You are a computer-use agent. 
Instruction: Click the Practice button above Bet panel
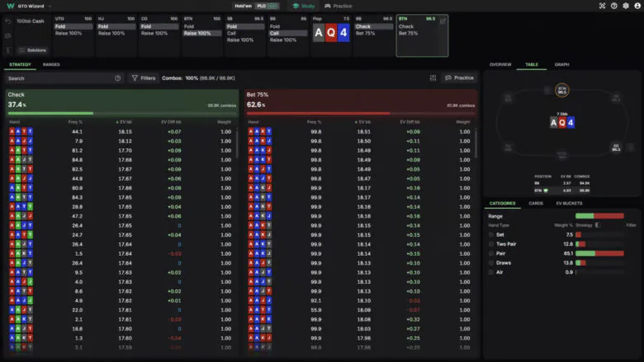click(460, 78)
